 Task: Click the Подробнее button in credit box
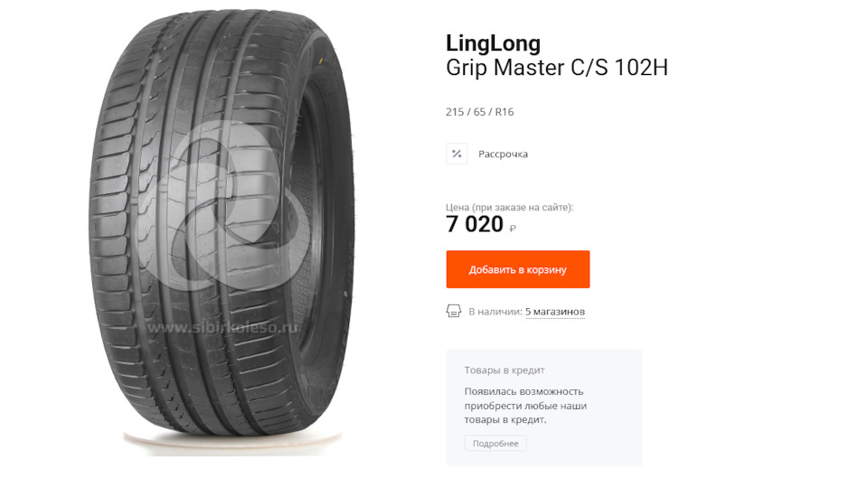(495, 444)
